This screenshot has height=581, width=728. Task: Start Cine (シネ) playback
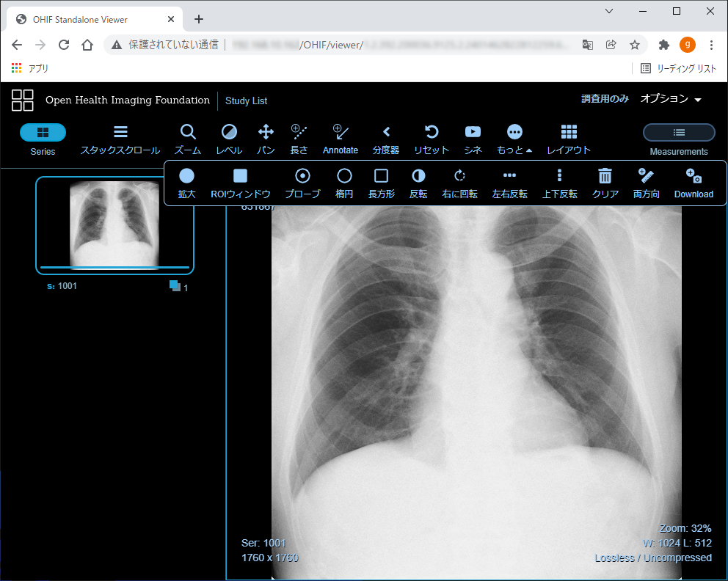click(x=473, y=139)
